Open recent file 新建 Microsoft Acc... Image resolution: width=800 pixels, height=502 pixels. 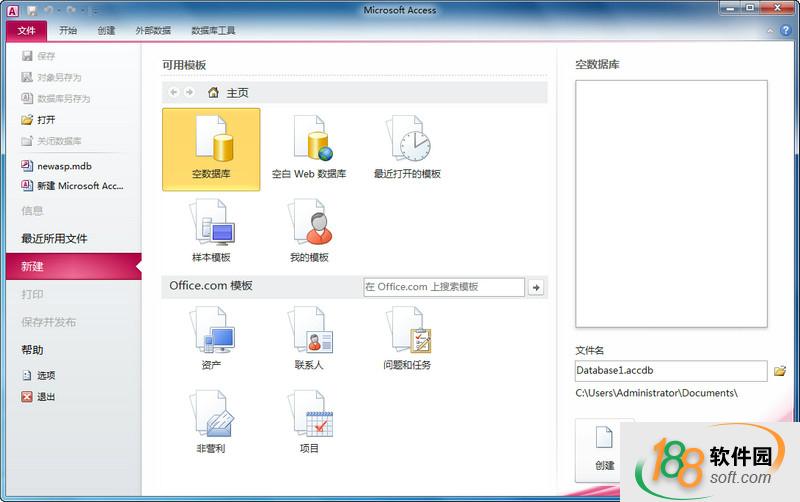[72, 186]
